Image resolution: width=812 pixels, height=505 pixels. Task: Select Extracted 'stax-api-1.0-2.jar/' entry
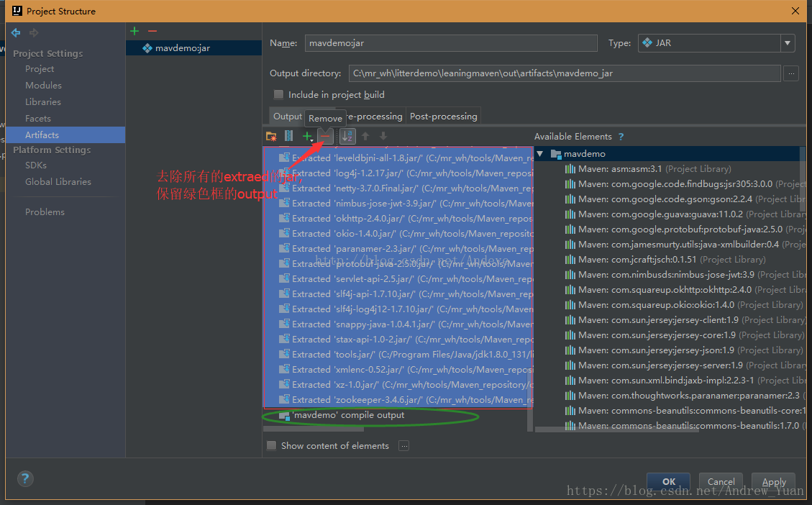[398, 340]
